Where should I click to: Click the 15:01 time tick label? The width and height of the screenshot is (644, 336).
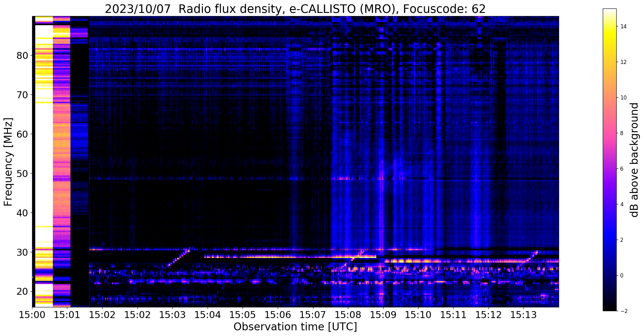[67, 315]
